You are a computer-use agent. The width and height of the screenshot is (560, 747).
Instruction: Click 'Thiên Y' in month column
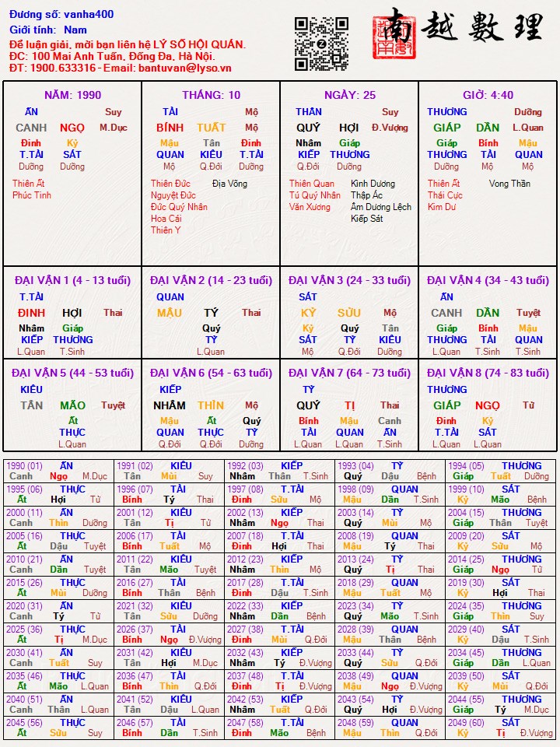[165, 230]
